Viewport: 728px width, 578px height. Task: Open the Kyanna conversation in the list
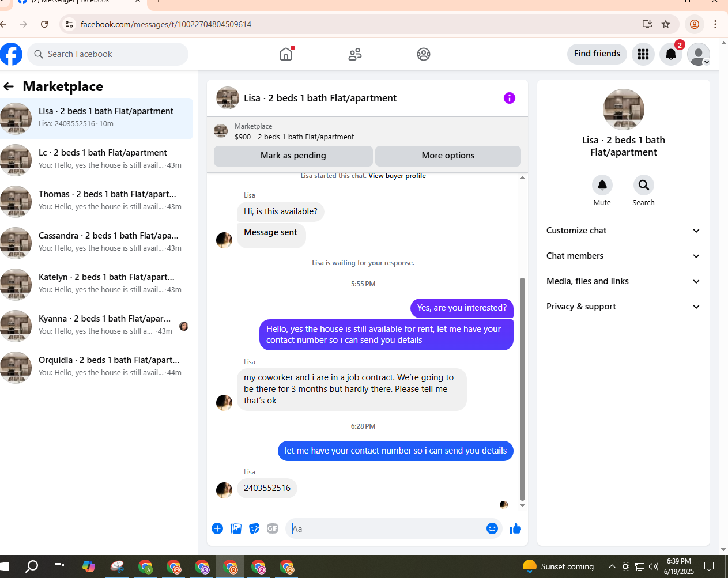point(96,326)
